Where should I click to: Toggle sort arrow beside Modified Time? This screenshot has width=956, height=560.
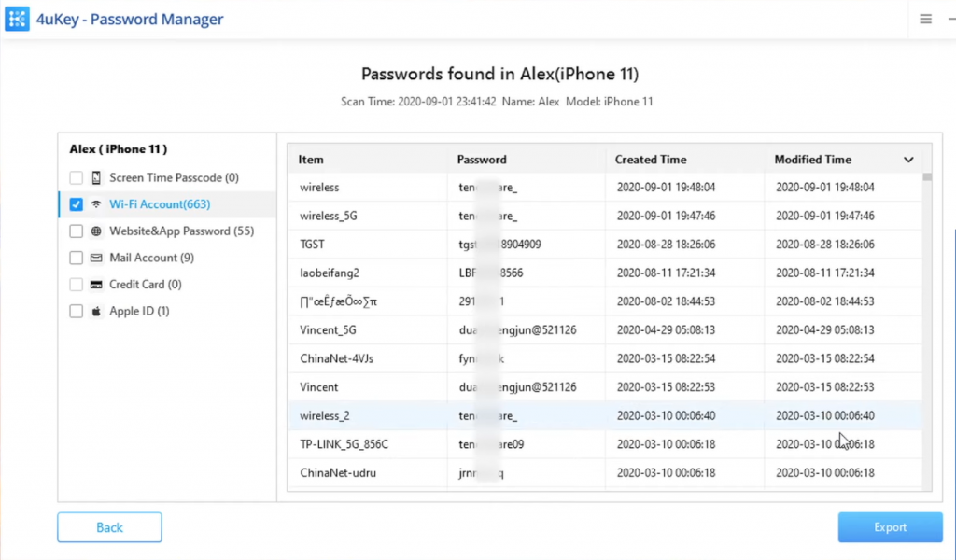908,160
